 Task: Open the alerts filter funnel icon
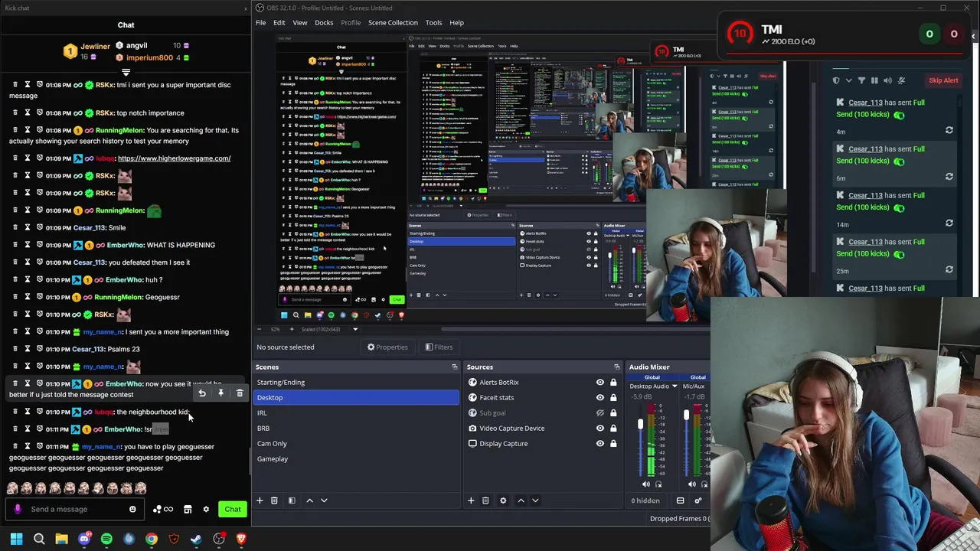(861, 80)
